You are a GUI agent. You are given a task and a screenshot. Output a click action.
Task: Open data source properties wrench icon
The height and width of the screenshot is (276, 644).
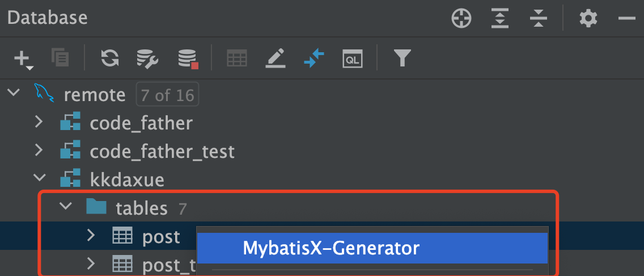[x=147, y=58]
